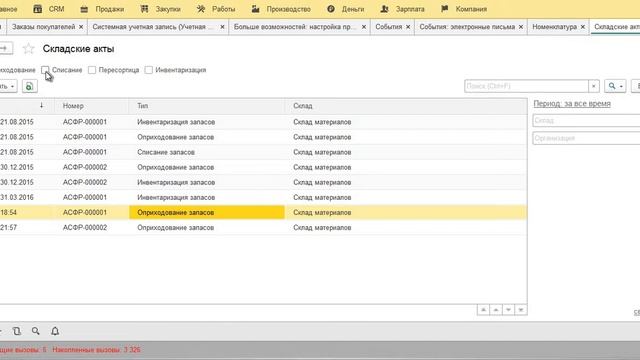
Task: Toggle the Списание checkbox
Action: pos(45,70)
